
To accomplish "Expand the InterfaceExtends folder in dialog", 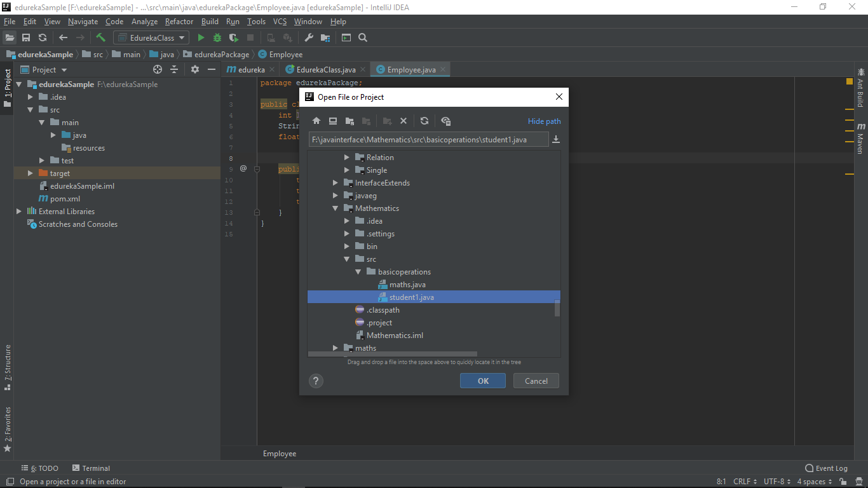I will tap(336, 183).
